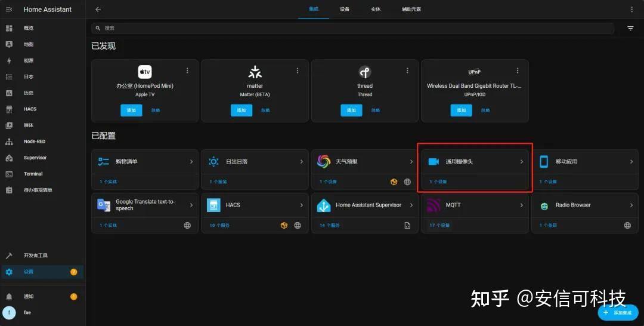Screen dimensions: 644x326
Task: Switch to the 设备 devices tab
Action: coord(345,9)
